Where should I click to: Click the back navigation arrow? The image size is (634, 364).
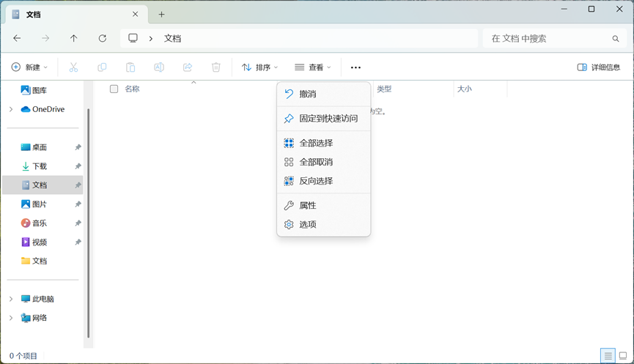tap(17, 38)
